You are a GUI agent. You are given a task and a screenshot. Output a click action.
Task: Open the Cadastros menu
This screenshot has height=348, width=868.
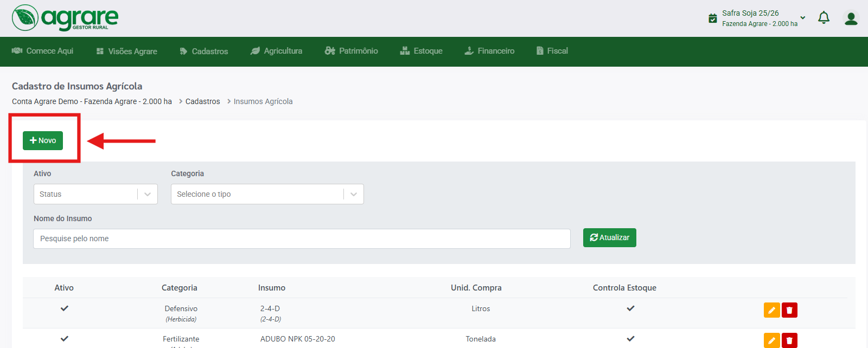[204, 51]
